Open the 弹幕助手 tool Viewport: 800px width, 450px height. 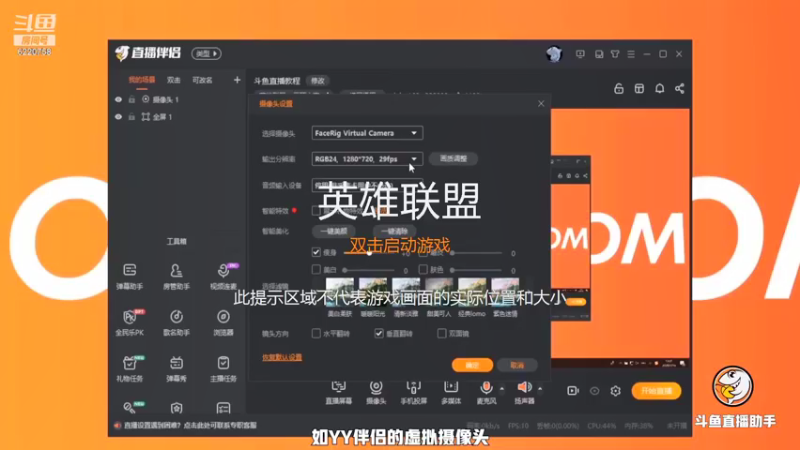coord(130,276)
